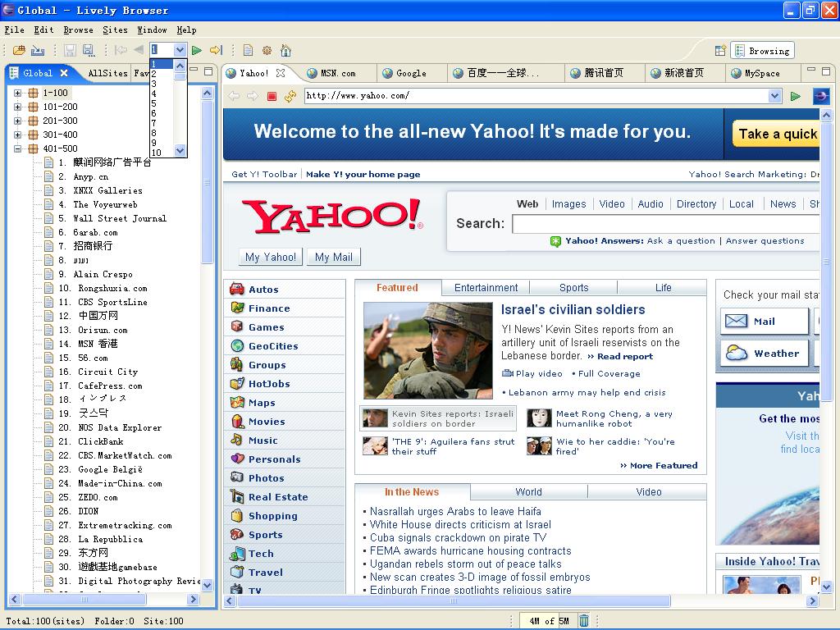Select page 10 in the dropdown list
This screenshot has width=840, height=630.
click(162, 153)
